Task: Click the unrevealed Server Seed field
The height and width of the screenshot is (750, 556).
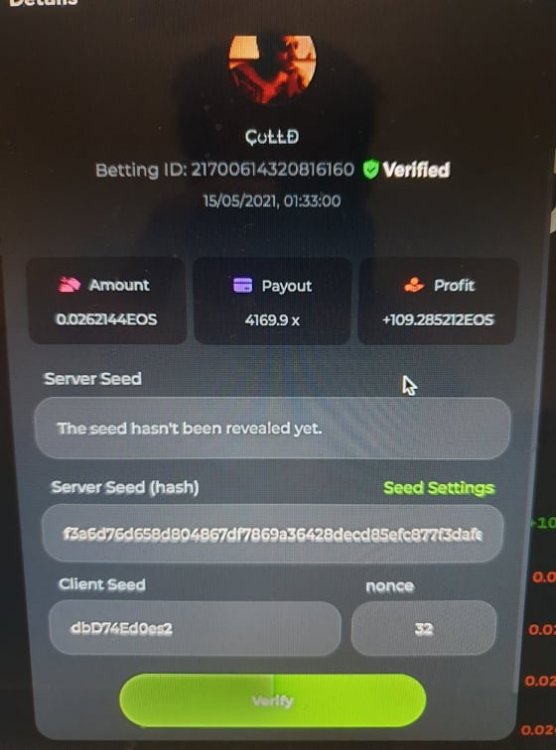Action: [x=272, y=428]
